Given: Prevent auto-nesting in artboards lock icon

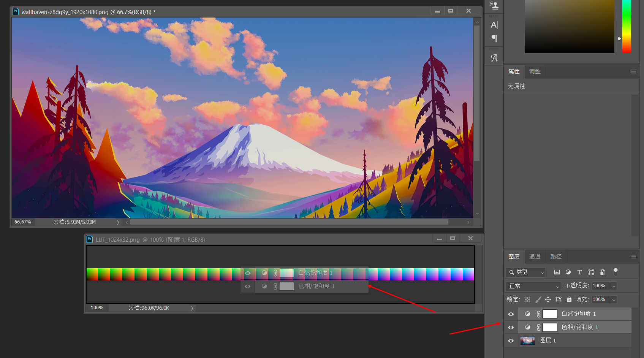Looking at the screenshot, I should tap(559, 299).
